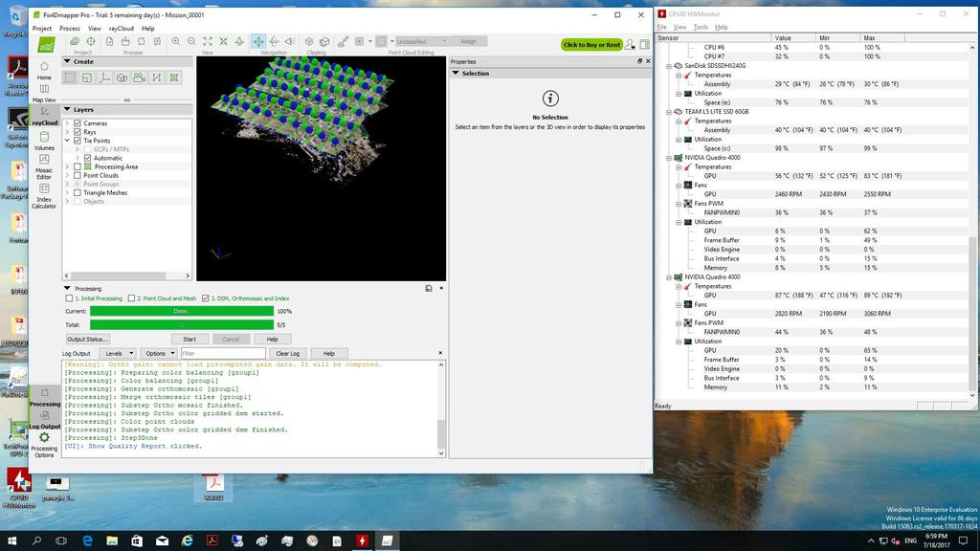980x551 pixels.
Task: Select the point cloud editing brush icon
Action: [x=344, y=41]
